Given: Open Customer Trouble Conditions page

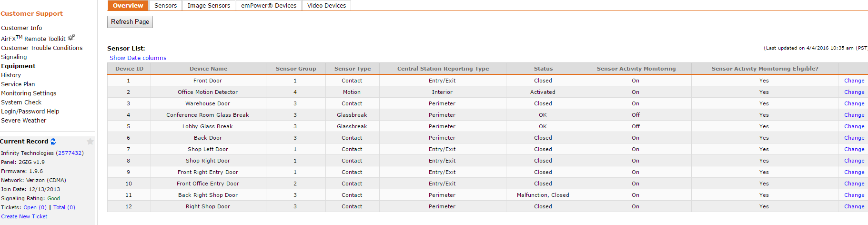Looking at the screenshot, I should pyautogui.click(x=41, y=48).
